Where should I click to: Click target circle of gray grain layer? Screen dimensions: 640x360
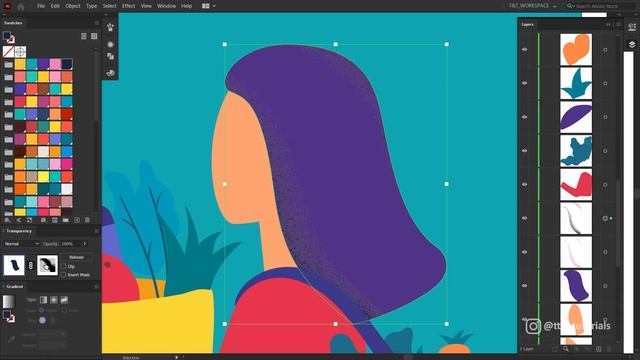pyautogui.click(x=605, y=218)
